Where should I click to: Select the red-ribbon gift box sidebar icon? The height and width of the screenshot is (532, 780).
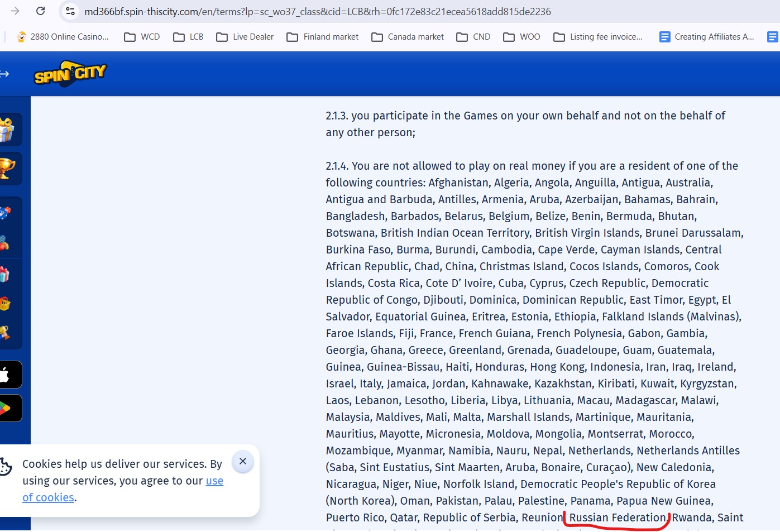[4, 274]
